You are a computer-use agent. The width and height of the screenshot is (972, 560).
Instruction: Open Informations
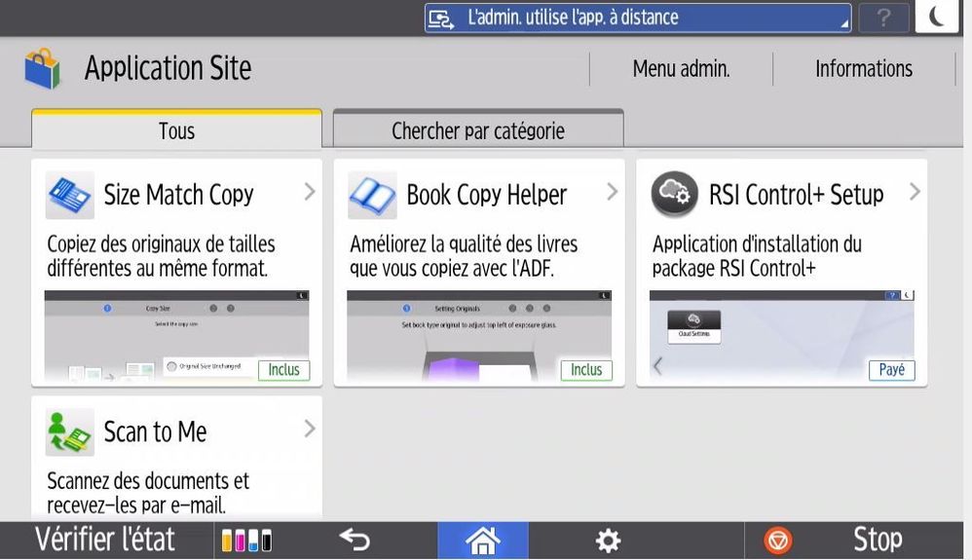864,68
